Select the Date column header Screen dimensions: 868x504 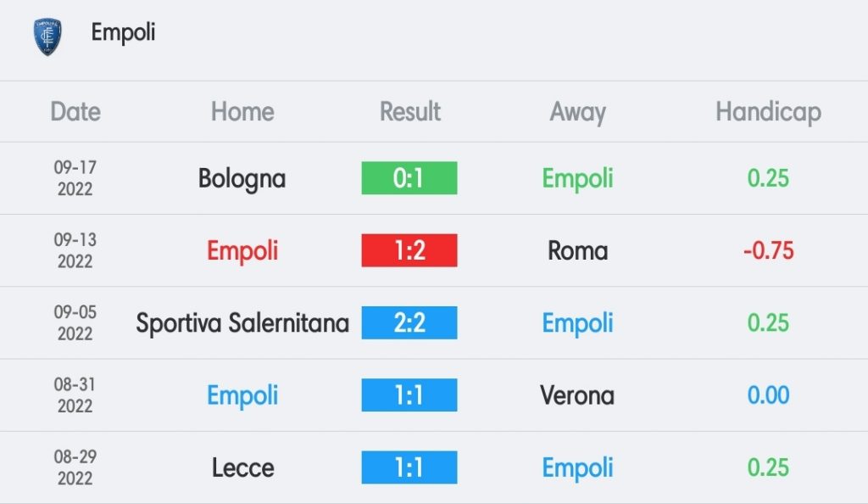pyautogui.click(x=75, y=112)
